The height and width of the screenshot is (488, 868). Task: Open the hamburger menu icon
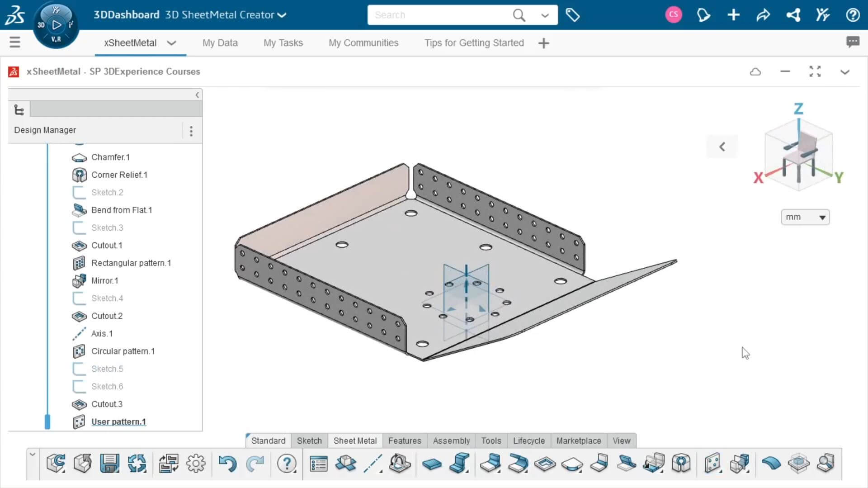pos(15,42)
